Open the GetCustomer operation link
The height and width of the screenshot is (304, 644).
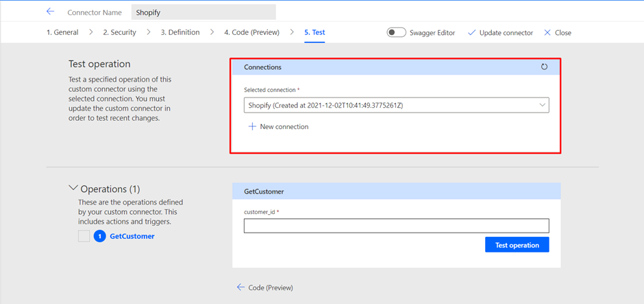[132, 236]
